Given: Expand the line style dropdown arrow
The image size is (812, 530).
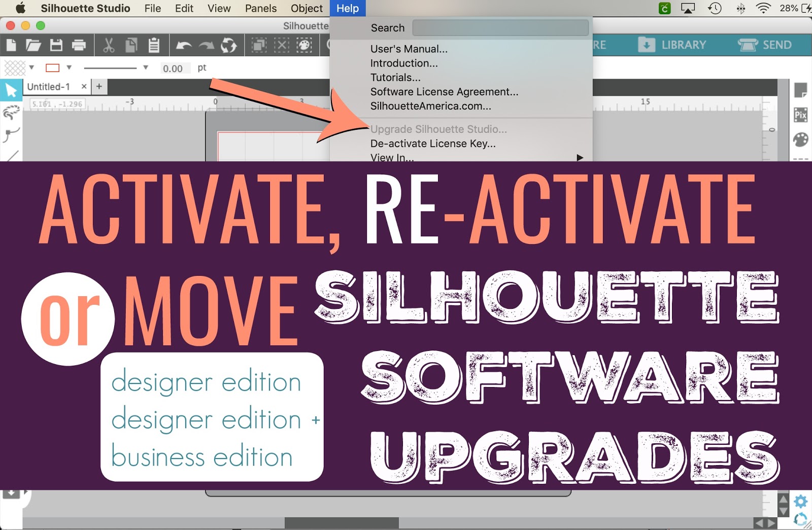Looking at the screenshot, I should (x=146, y=67).
